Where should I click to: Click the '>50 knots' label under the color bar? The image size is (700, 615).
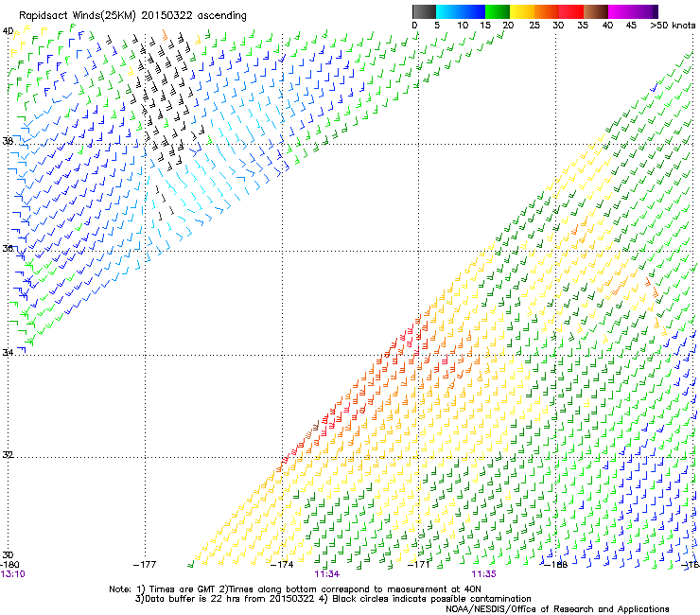point(673,26)
